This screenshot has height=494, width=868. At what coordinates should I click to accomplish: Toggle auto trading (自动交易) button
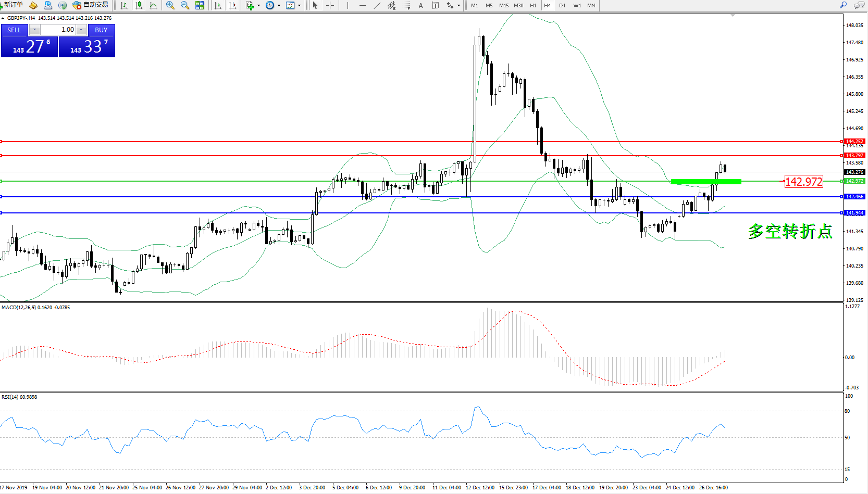tap(91, 5)
